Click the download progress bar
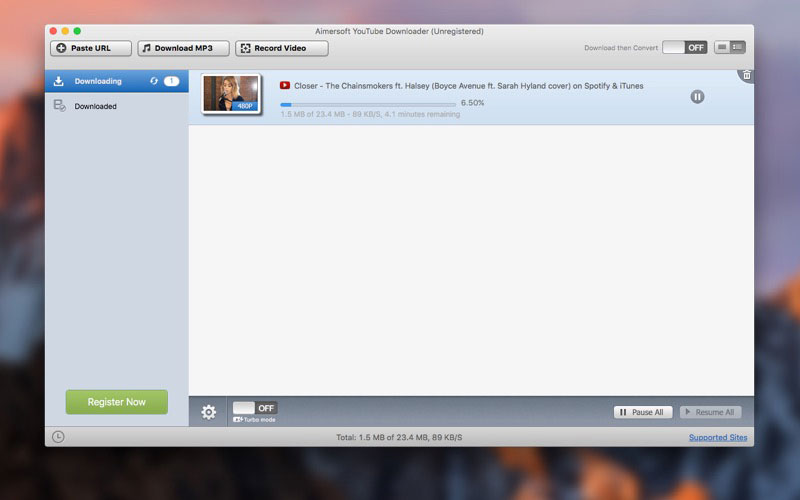800x500 pixels. tap(368, 104)
